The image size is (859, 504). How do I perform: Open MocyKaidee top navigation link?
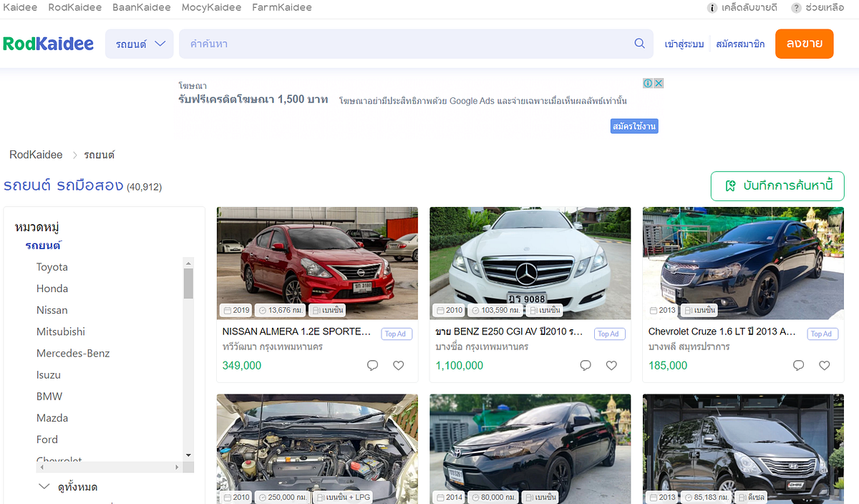pyautogui.click(x=212, y=8)
